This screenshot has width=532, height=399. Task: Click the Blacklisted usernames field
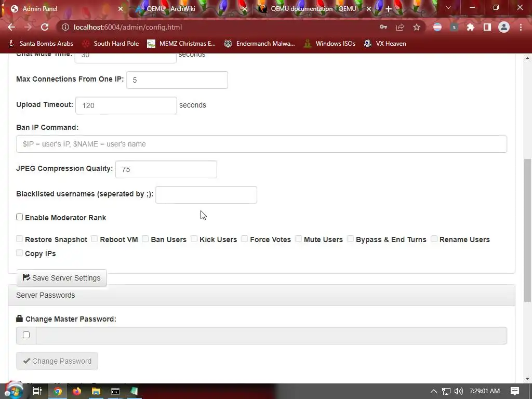(206, 195)
